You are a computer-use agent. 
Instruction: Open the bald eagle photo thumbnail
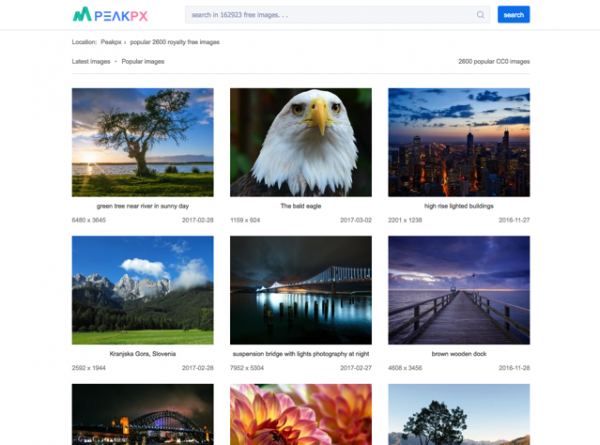[x=301, y=142]
